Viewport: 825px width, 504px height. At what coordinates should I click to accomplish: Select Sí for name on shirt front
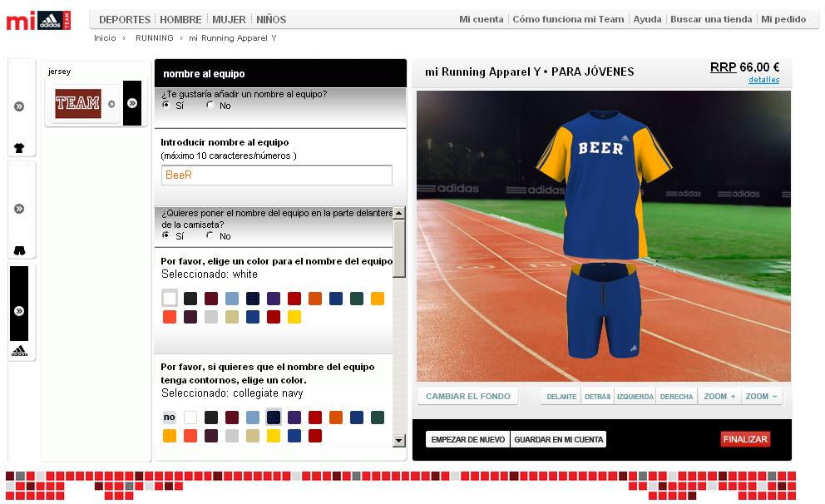[x=166, y=235]
